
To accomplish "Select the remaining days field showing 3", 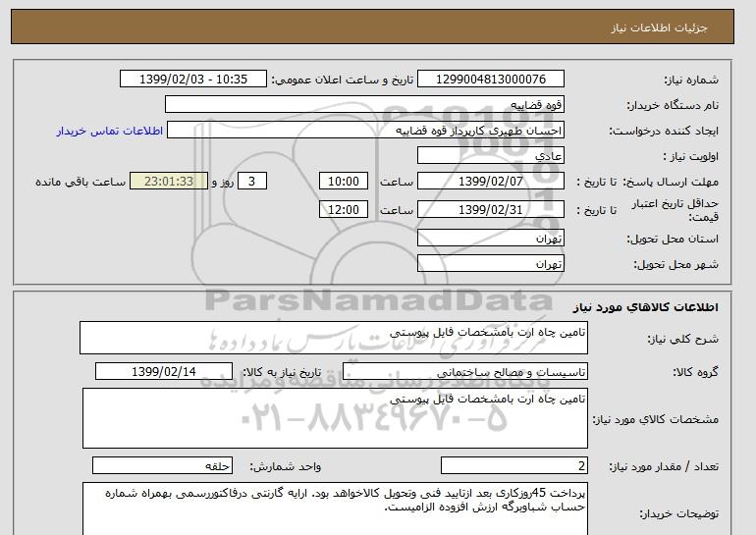I will pos(252,182).
